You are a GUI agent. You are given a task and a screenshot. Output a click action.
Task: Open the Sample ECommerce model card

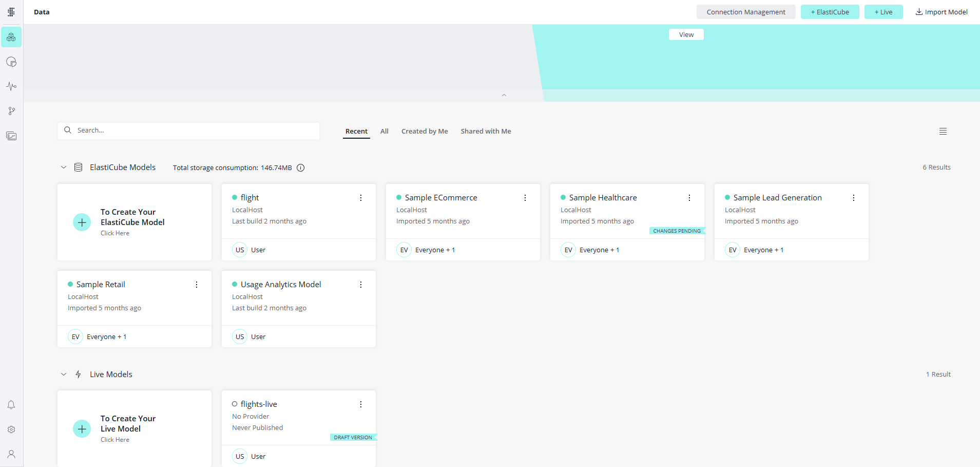441,198
